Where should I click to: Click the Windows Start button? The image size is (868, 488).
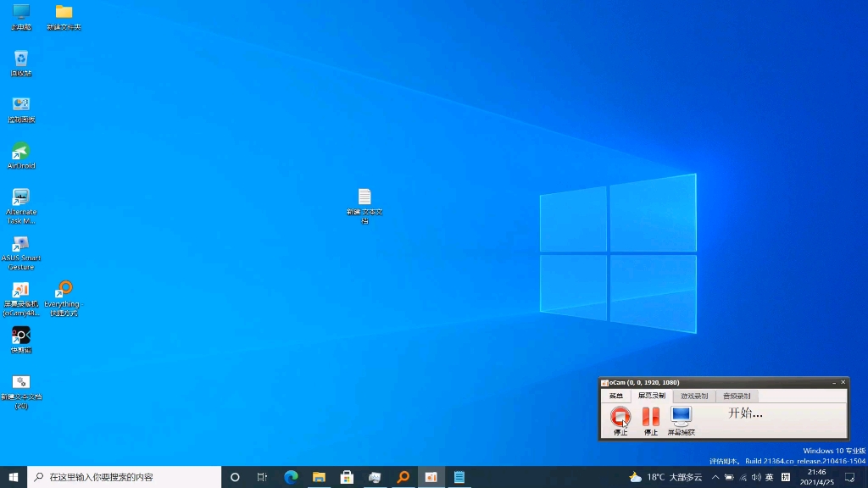coord(13,477)
